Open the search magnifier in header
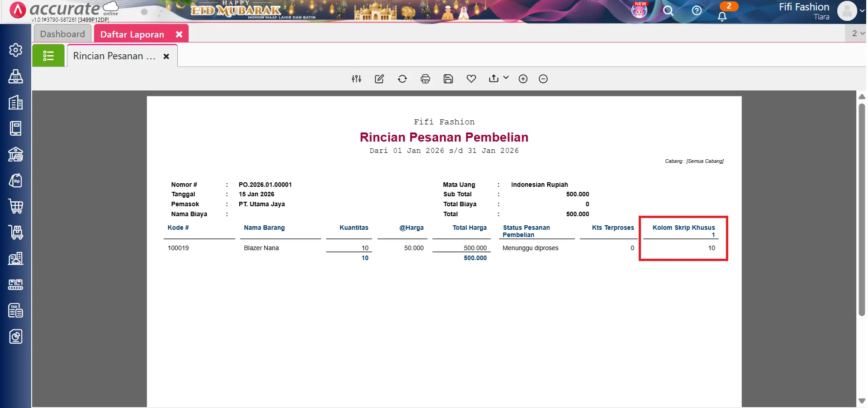 [668, 11]
